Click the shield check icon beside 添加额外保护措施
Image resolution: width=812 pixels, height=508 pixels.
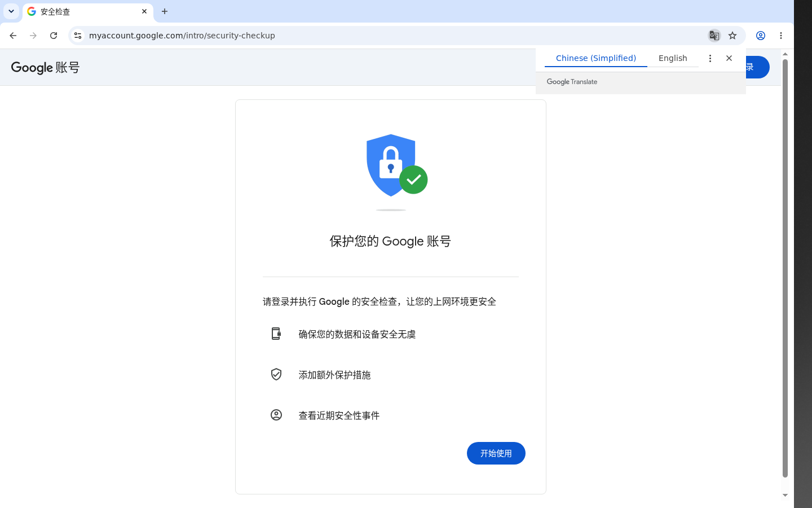point(276,374)
